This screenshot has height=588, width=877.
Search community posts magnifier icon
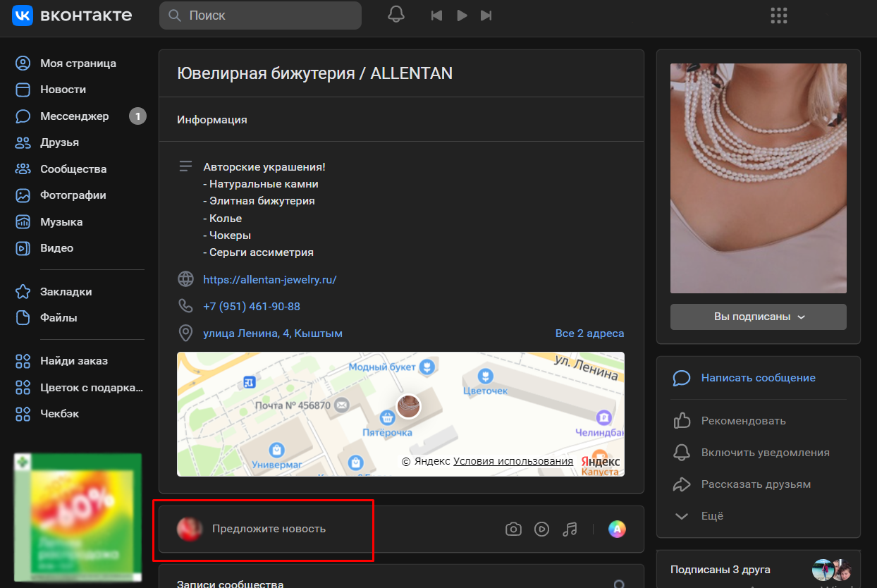619,584
